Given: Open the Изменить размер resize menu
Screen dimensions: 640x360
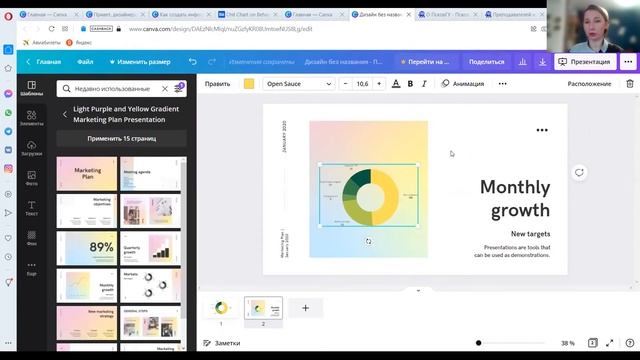Looking at the screenshot, I should pos(140,62).
